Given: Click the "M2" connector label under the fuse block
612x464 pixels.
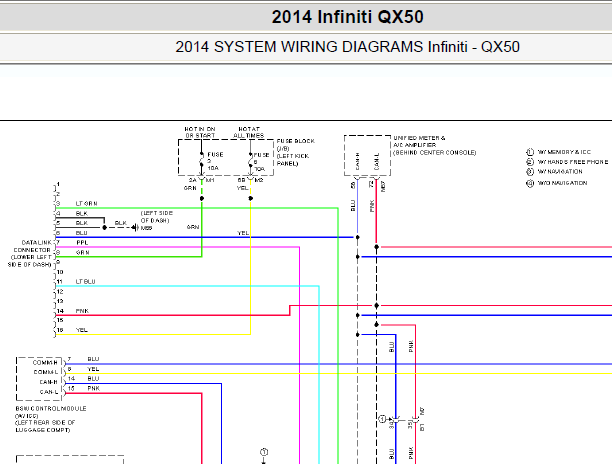Looking at the screenshot, I should (x=259, y=180).
